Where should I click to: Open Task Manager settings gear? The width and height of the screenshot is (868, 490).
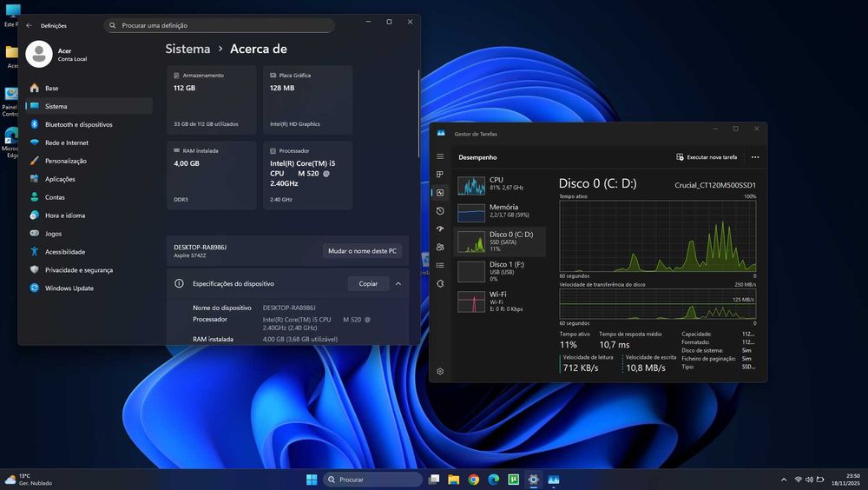(440, 371)
